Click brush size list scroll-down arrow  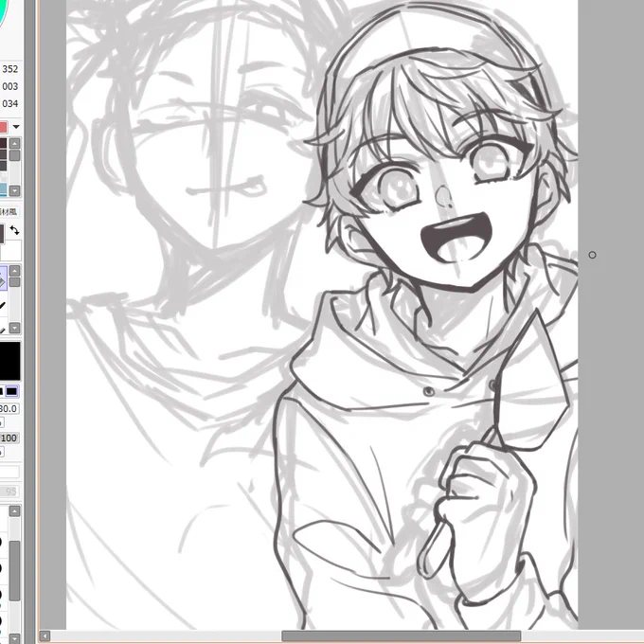pyautogui.click(x=15, y=638)
